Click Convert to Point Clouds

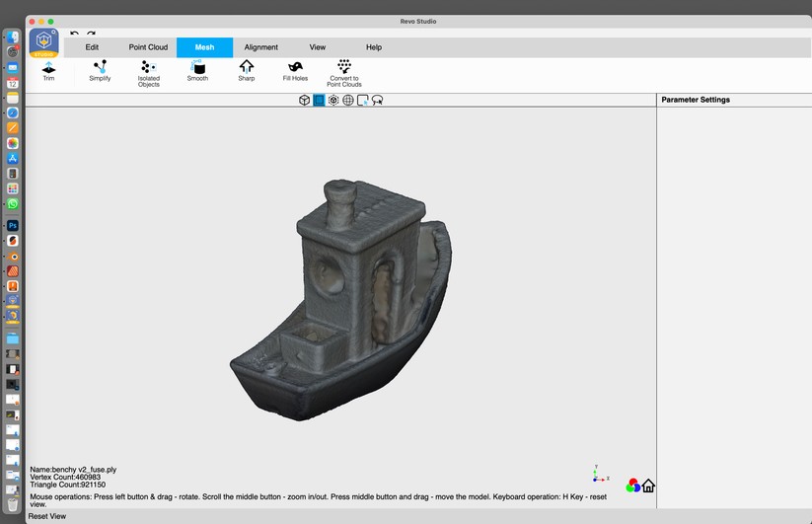[344, 72]
